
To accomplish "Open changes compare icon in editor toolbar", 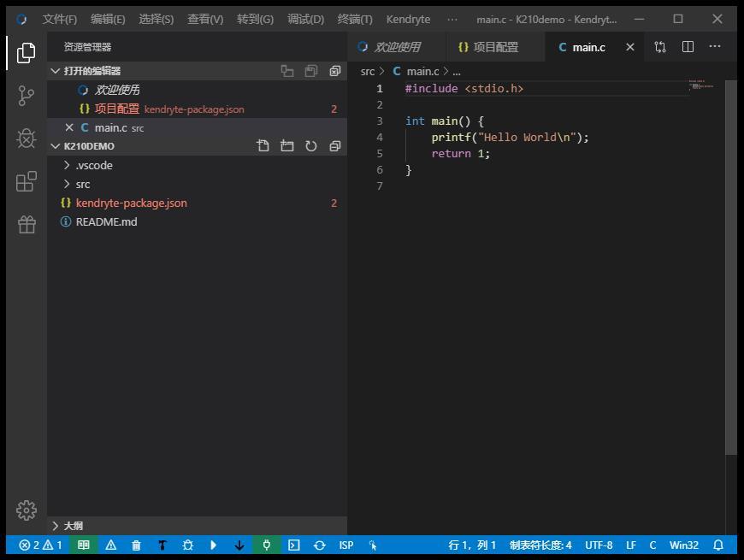I will coord(660,47).
